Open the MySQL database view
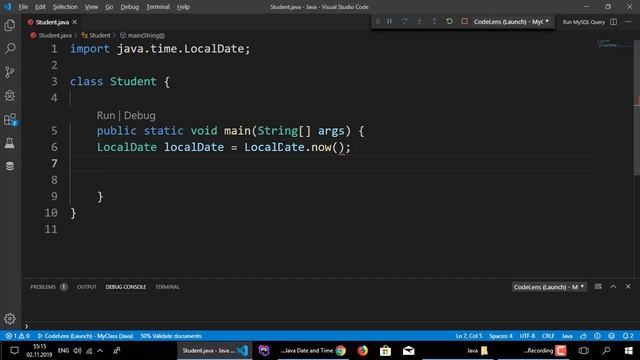 [x=10, y=166]
